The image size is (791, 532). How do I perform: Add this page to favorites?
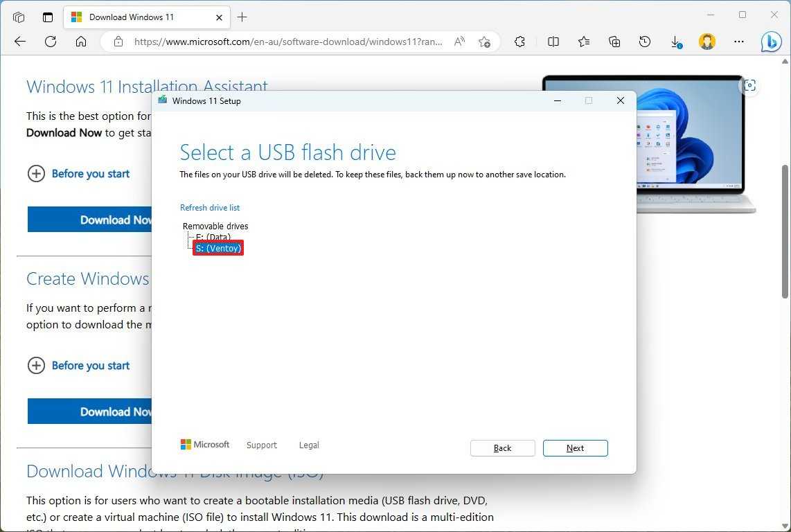click(484, 42)
